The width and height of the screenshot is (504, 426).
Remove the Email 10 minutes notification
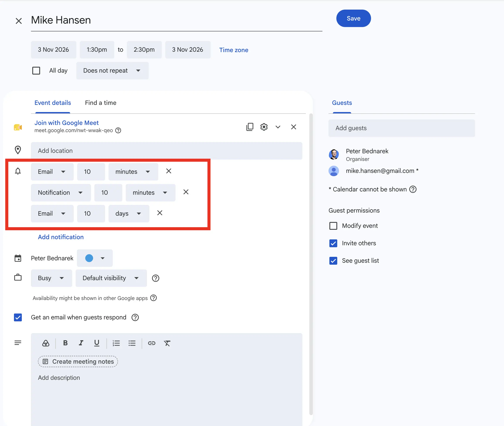[169, 171]
